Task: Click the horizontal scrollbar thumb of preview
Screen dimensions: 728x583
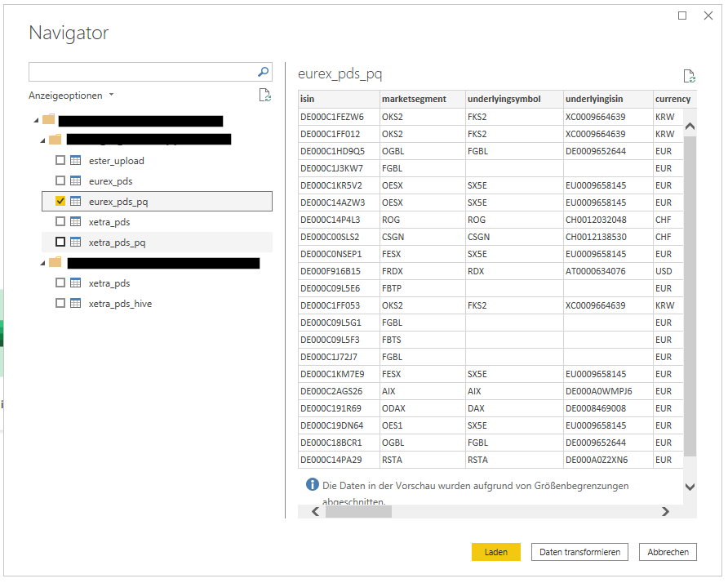Action: tap(358, 511)
